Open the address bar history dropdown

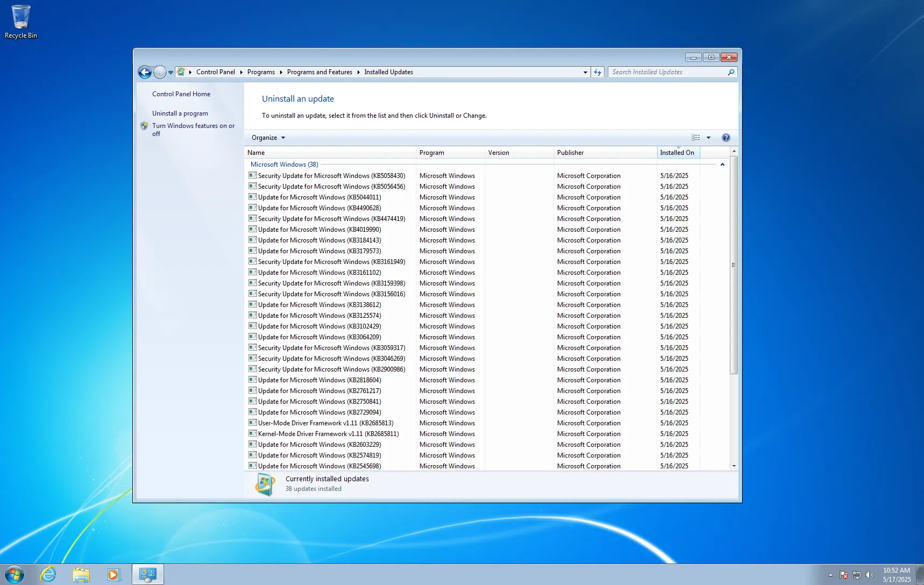pos(585,72)
